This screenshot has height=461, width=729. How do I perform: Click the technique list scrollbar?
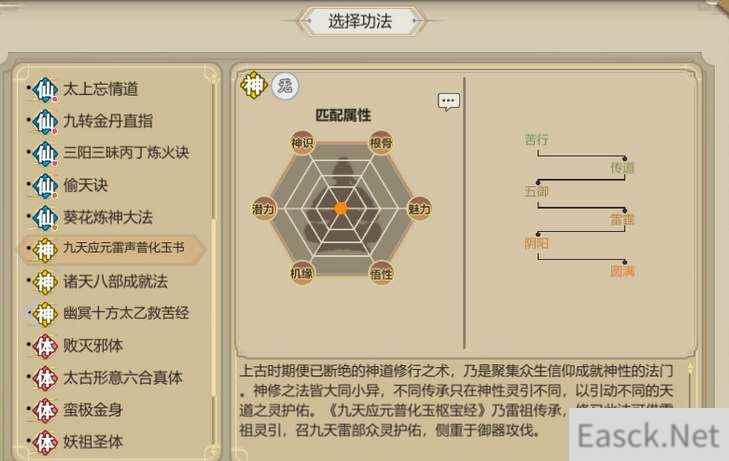click(214, 260)
